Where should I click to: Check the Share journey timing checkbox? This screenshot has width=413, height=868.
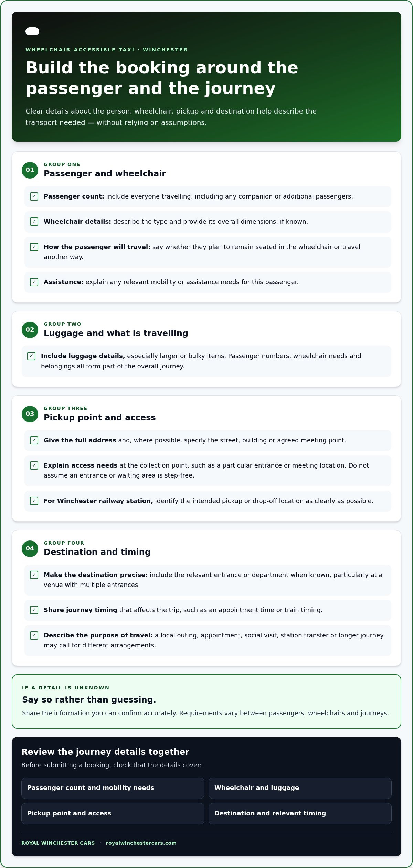point(34,610)
